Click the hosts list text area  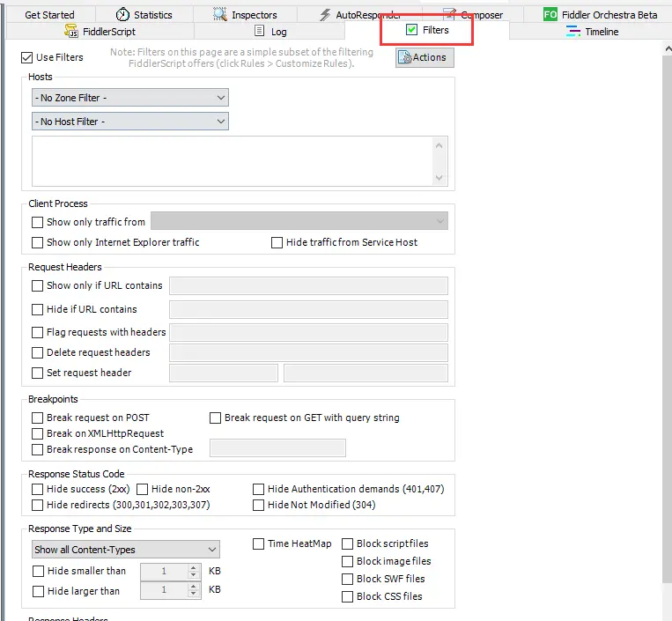click(x=233, y=161)
